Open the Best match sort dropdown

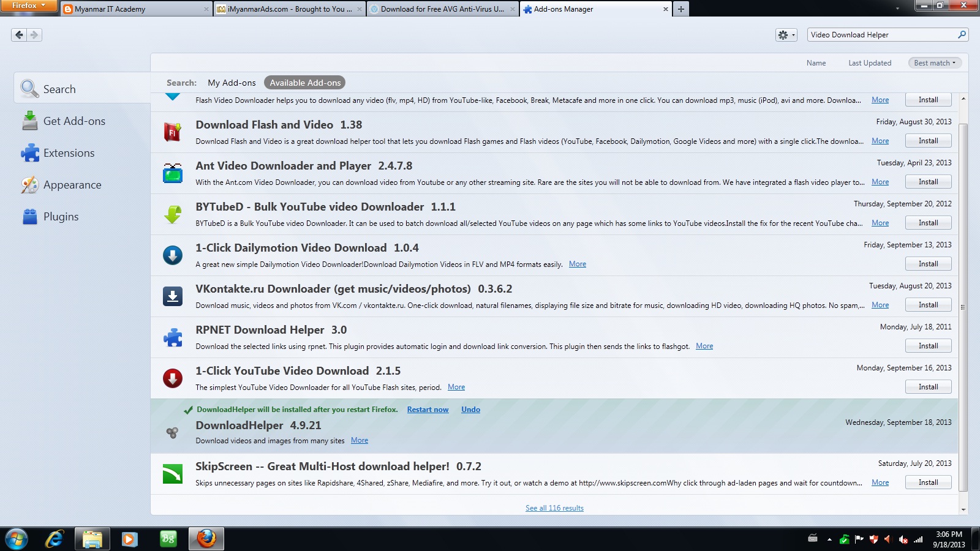coord(934,62)
